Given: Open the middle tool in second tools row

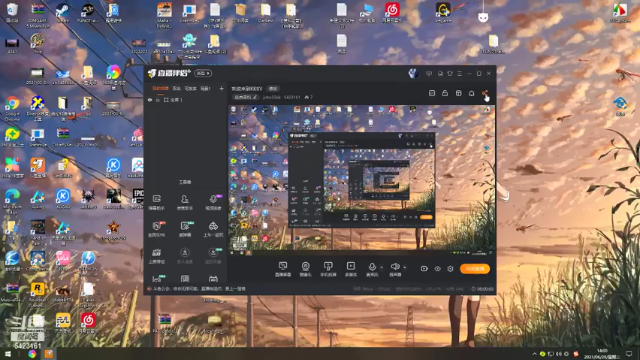Looking at the screenshot, I should (x=185, y=229).
